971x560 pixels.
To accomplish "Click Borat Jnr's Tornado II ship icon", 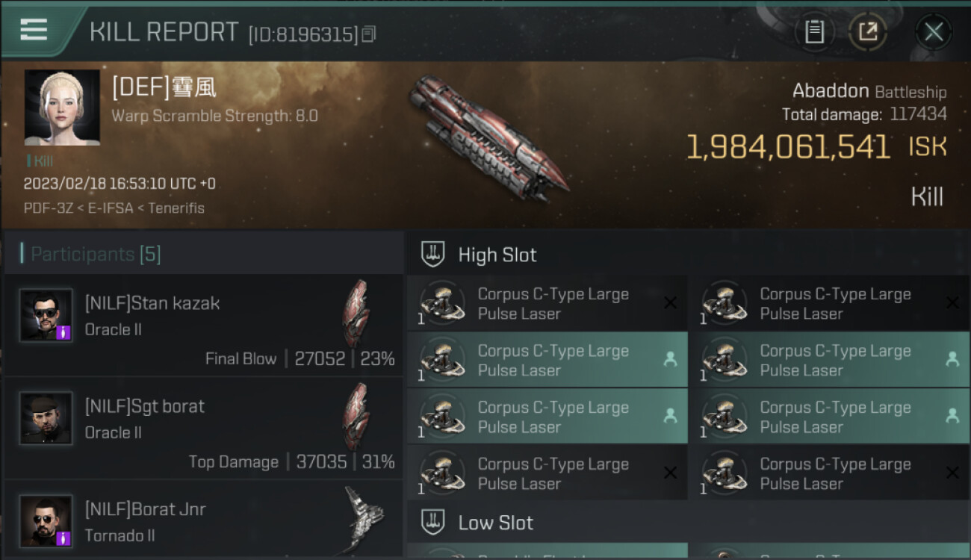I will coord(364,517).
